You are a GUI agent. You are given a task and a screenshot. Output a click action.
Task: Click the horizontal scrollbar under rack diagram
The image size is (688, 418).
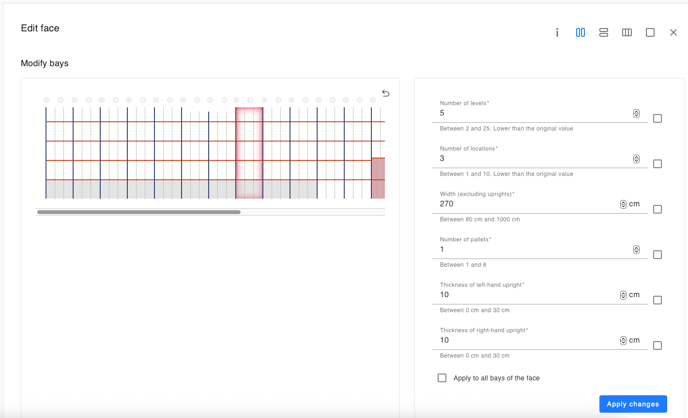click(139, 212)
